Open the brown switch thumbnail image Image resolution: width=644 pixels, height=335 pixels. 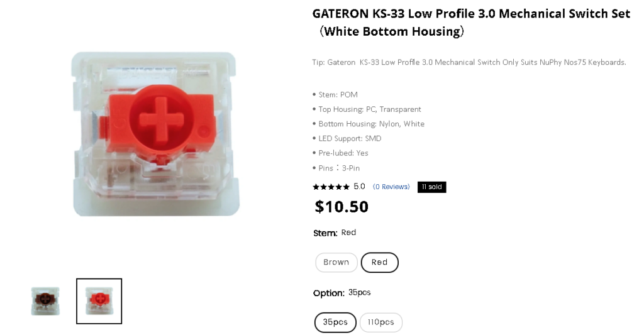coord(45,301)
